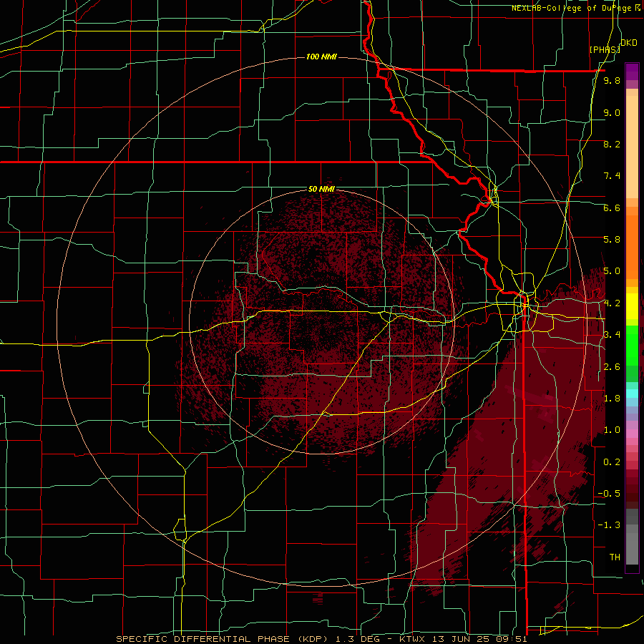The width and height of the screenshot is (644, 644).
Task: Click the 0.2 legend value
Action: (x=612, y=462)
